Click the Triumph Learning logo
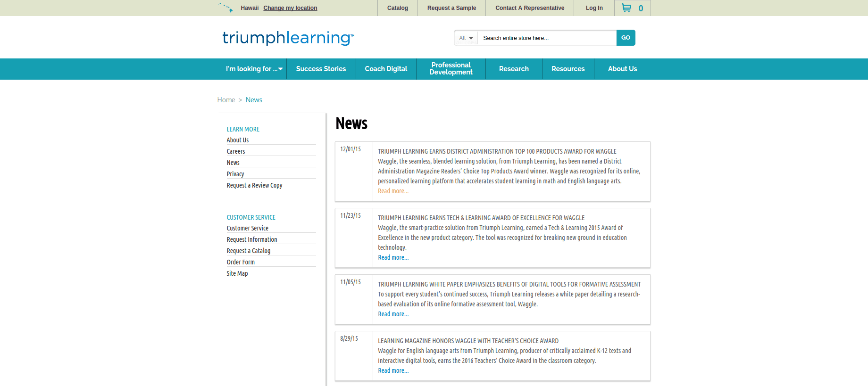Image resolution: width=868 pixels, height=386 pixels. click(288, 38)
